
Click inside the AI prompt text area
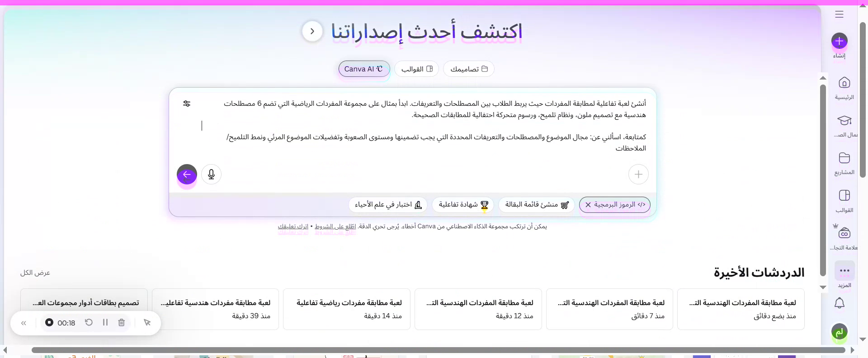pos(423,126)
